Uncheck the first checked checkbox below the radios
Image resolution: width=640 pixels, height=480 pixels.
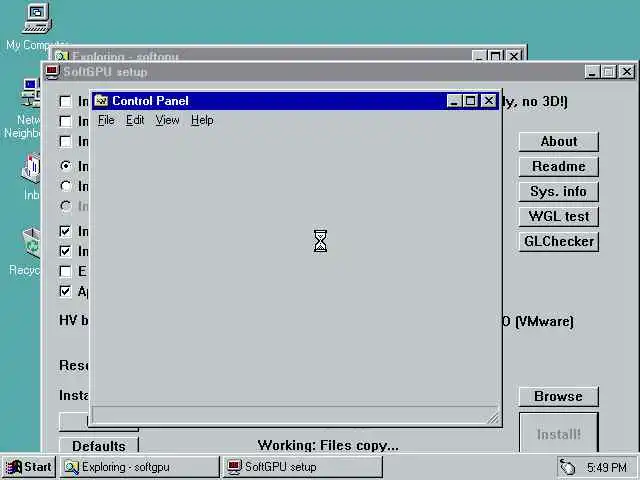click(x=65, y=231)
